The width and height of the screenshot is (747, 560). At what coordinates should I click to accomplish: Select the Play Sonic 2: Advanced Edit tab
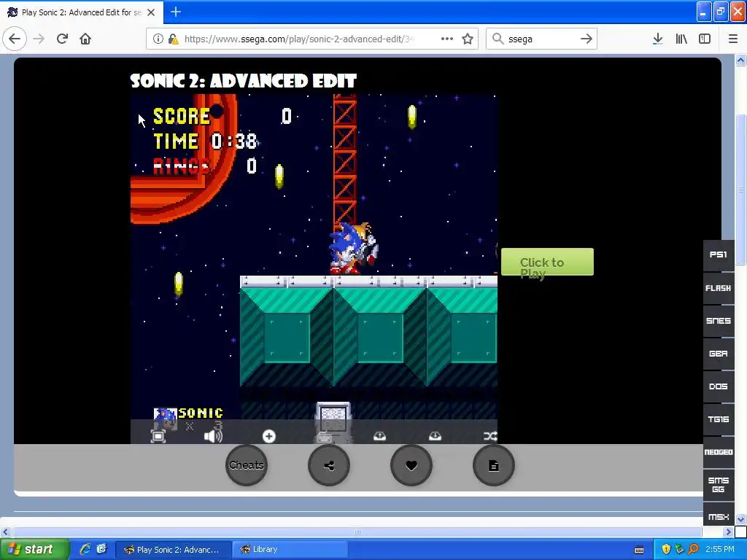(x=82, y=12)
